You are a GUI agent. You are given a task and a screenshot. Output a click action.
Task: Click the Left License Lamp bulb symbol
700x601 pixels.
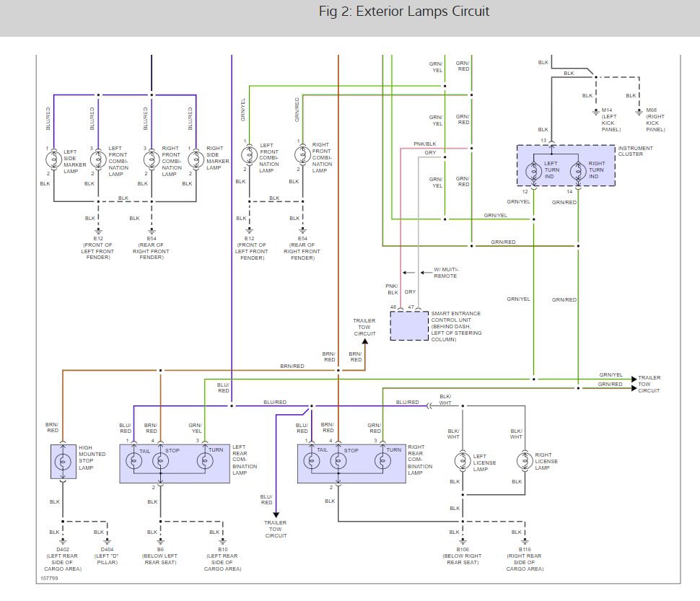(463, 461)
